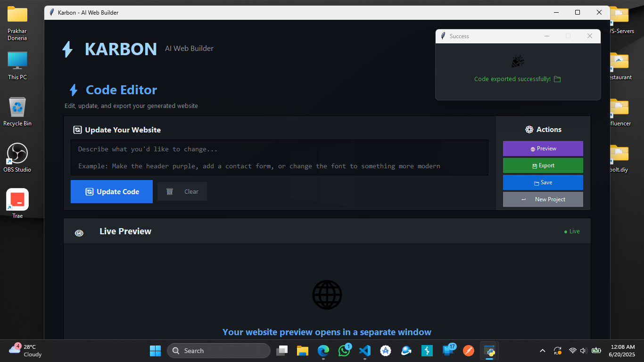The height and width of the screenshot is (362, 644).
Task: Launch OBS Studio desktop shortcut
Action: coord(17,157)
